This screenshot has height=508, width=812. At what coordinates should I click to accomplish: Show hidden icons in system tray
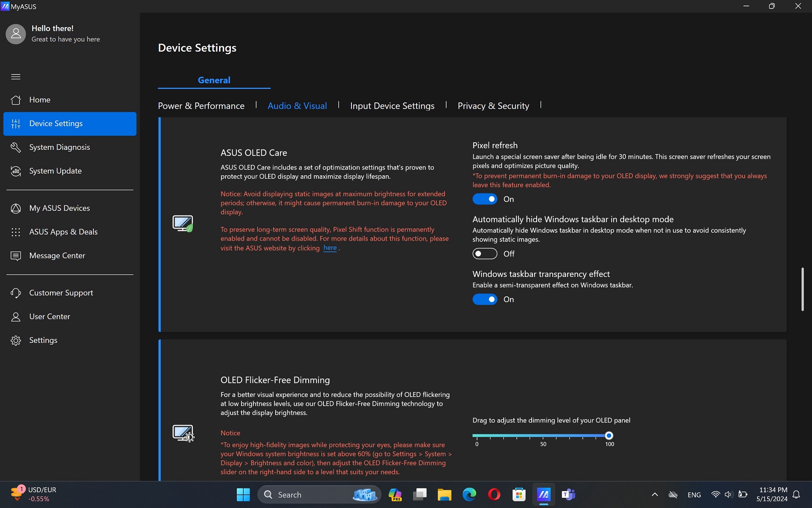tap(654, 494)
